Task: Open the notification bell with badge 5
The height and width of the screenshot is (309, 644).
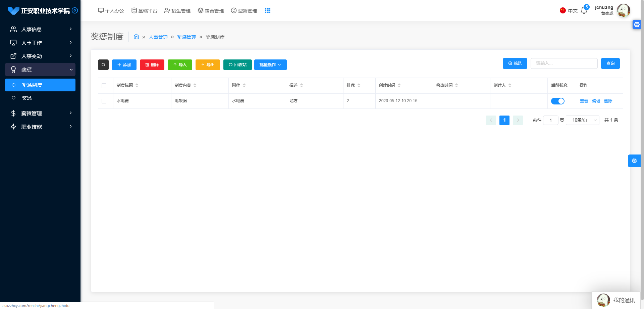Action: (x=584, y=10)
